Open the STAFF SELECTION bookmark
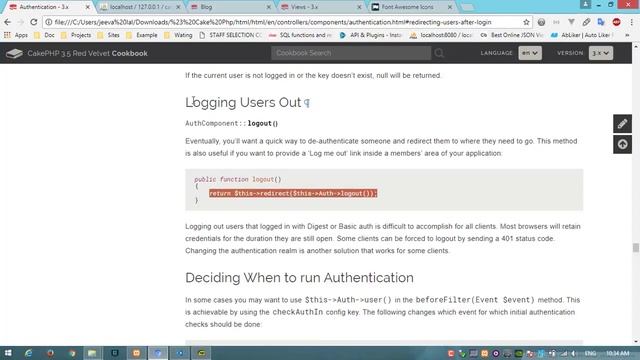 [231, 36]
